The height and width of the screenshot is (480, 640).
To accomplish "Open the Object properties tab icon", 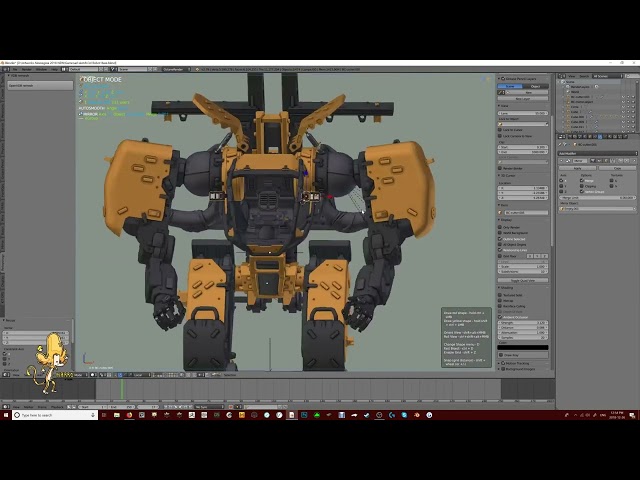I will point(590,136).
